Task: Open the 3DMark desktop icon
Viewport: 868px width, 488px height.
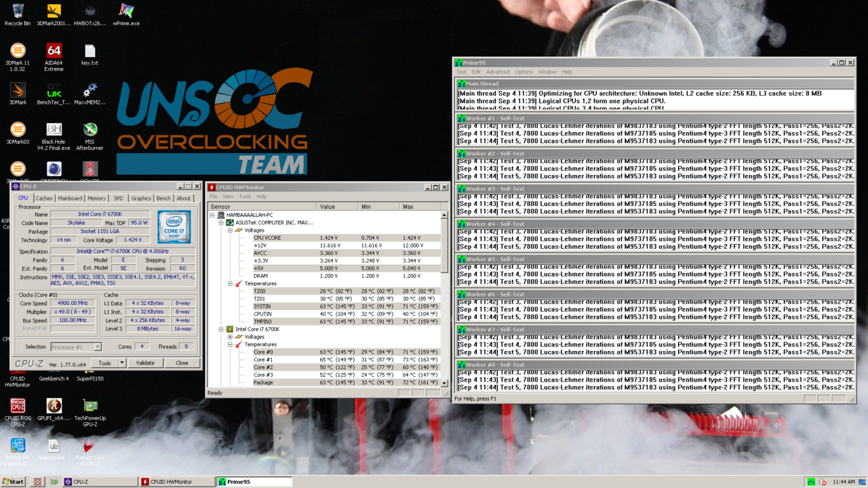Action: 18,94
